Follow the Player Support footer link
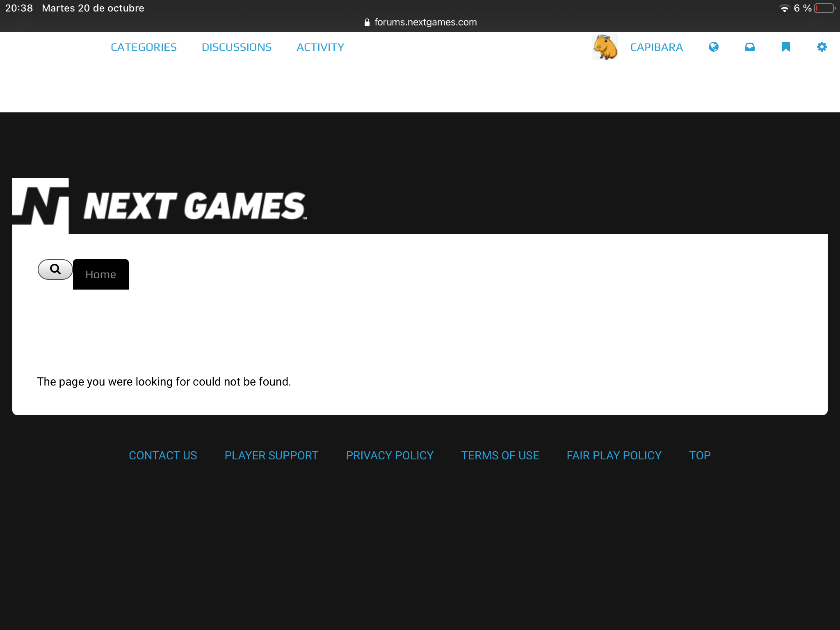Image resolution: width=840 pixels, height=630 pixels. pyautogui.click(x=272, y=455)
